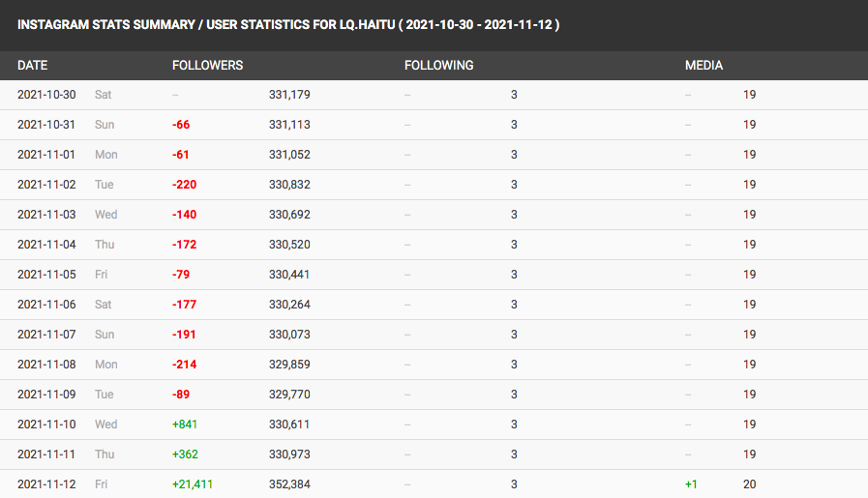868x498 pixels.
Task: Select the 2021-10-30 date cell
Action: 46,95
